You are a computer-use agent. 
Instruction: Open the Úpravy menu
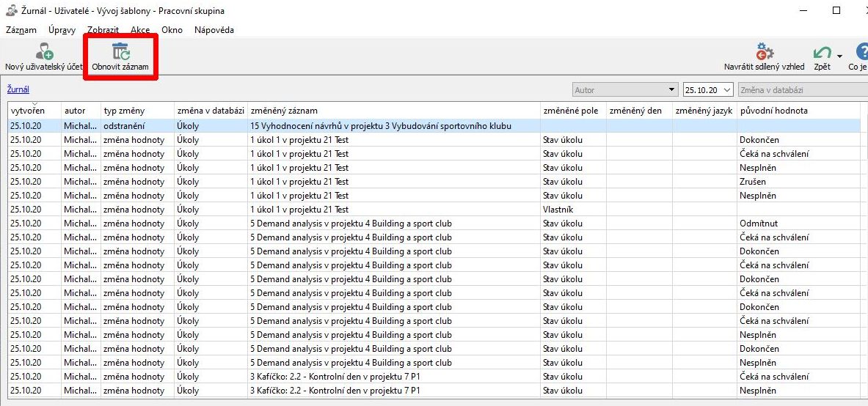(62, 30)
